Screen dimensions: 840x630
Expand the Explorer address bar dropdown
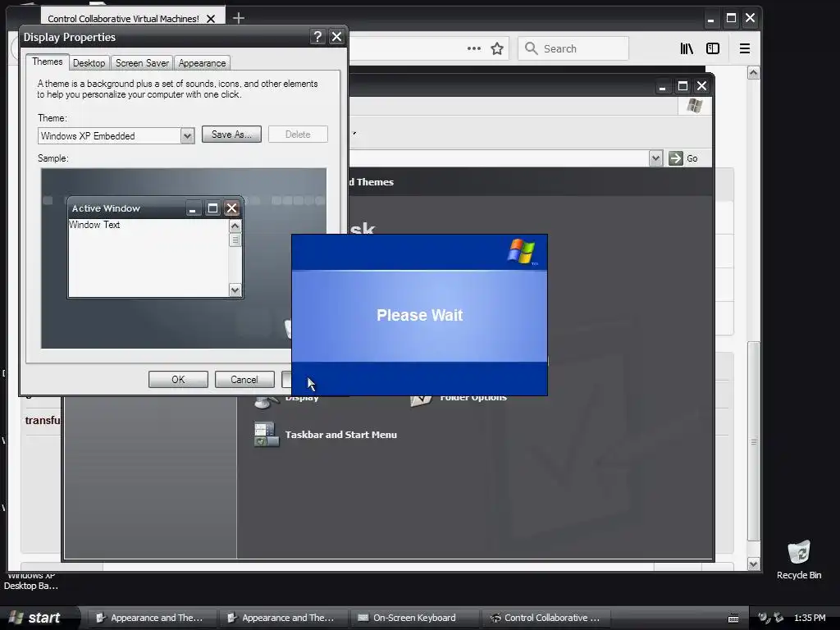point(655,158)
